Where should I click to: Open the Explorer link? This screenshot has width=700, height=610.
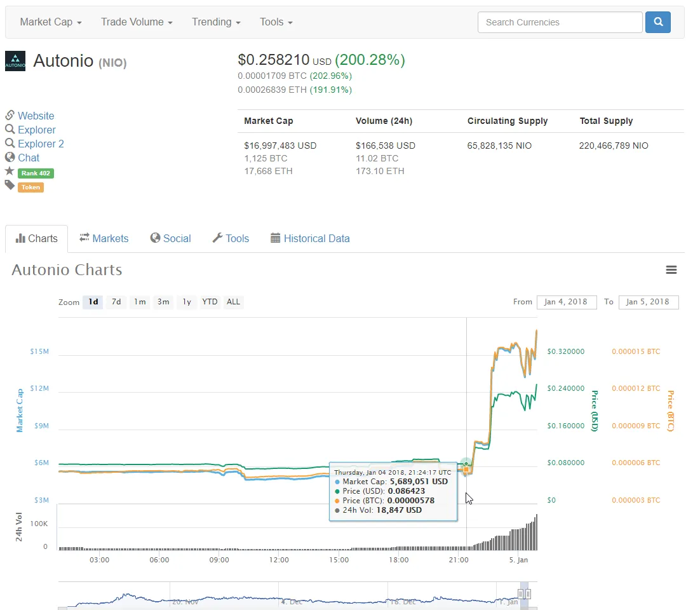pyautogui.click(x=37, y=130)
